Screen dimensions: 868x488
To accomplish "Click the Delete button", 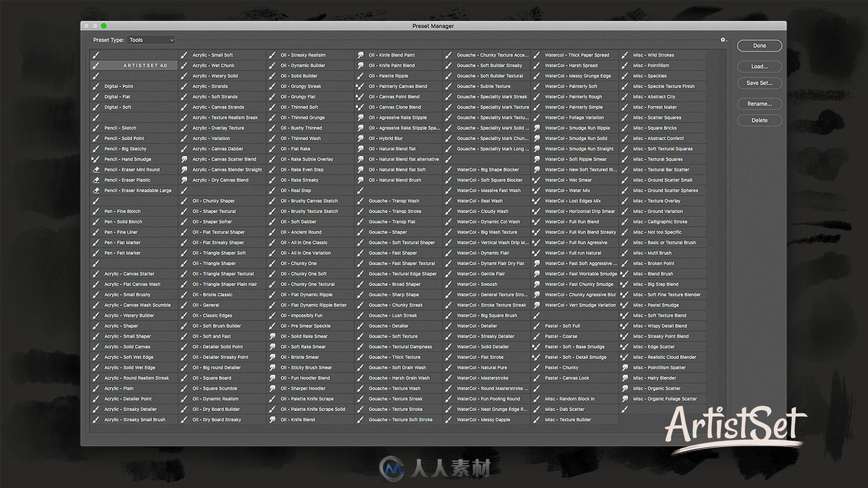I will coord(759,120).
